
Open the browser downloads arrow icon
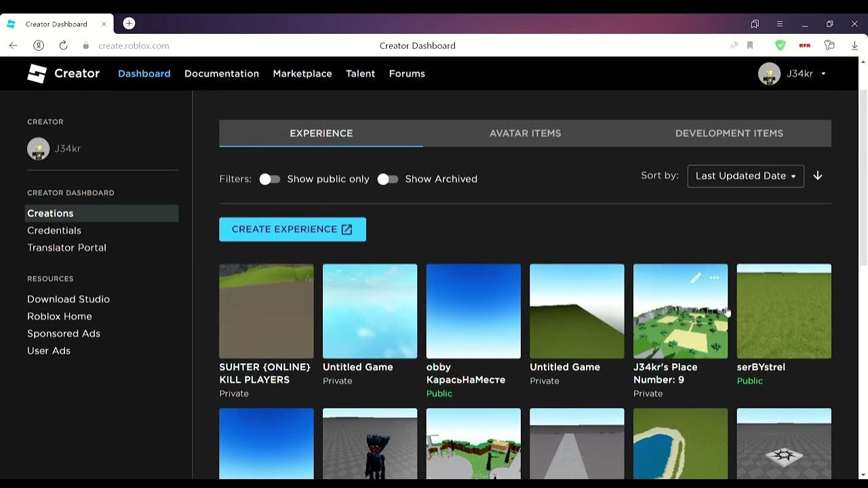coord(854,45)
